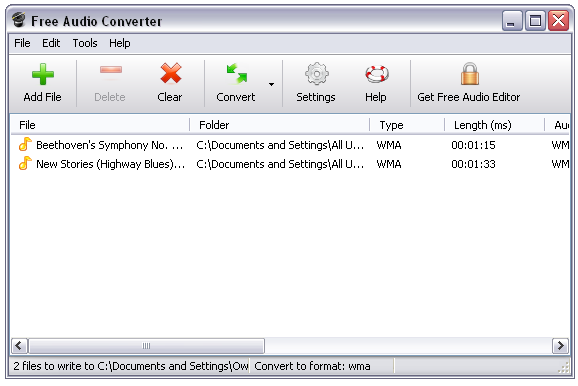Screen dimensions: 578x386
Task: Click the WMA type of New Stories row
Action: click(x=389, y=164)
